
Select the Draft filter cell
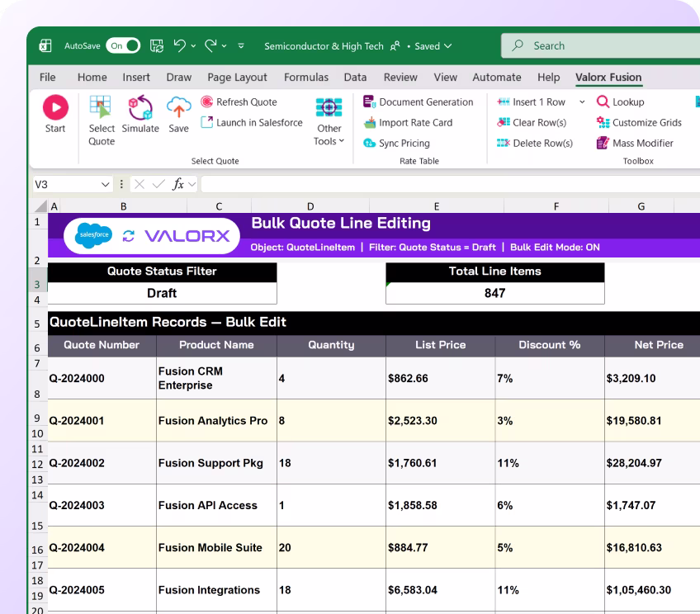tap(162, 293)
